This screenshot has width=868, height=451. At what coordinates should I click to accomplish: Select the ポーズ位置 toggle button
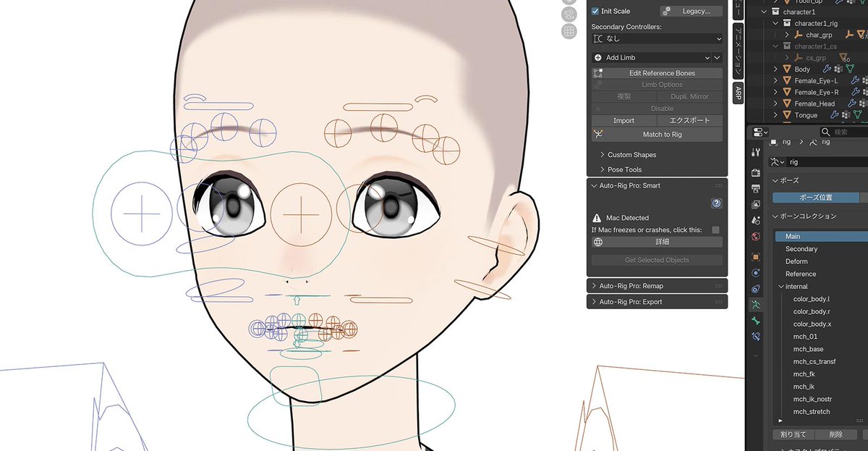(816, 198)
